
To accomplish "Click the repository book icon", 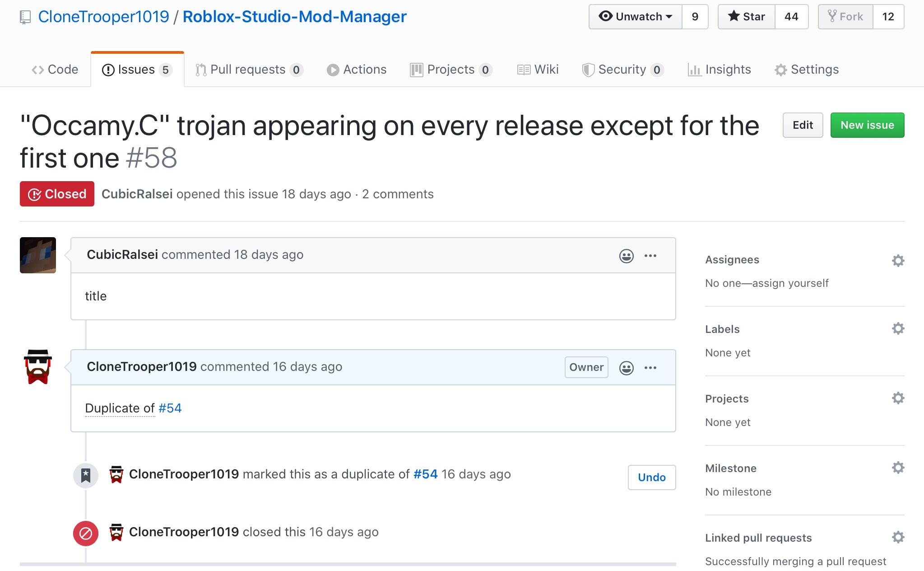I will [x=25, y=17].
